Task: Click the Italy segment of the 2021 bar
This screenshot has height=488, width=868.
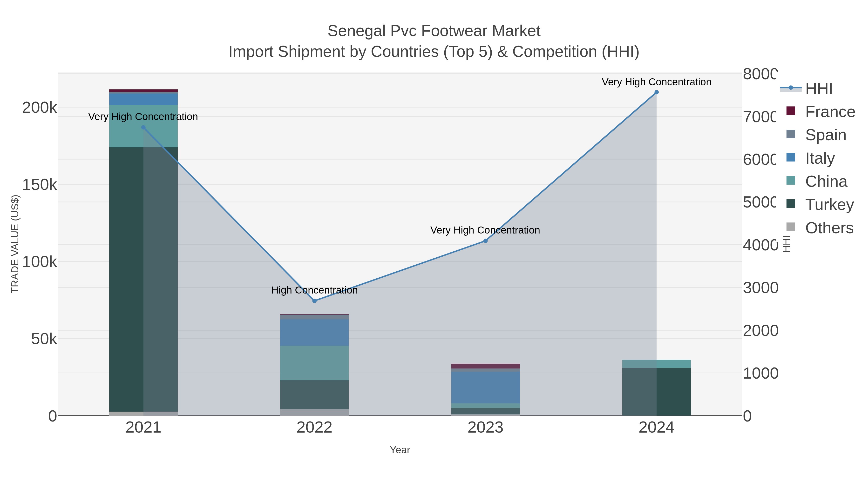Action: [143, 99]
